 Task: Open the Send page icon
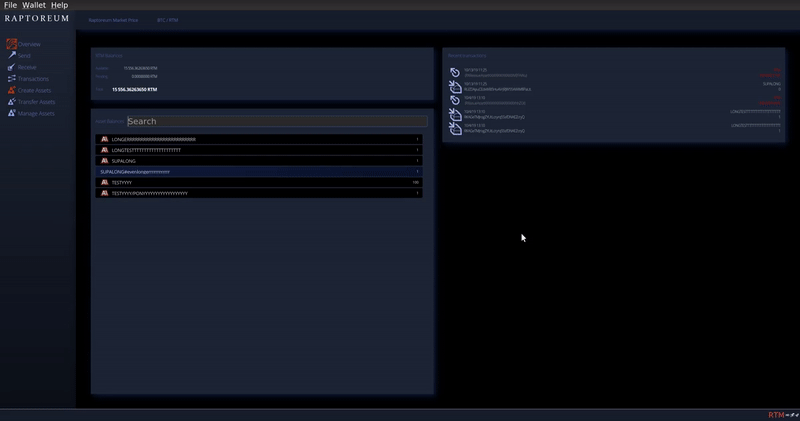pyautogui.click(x=12, y=55)
